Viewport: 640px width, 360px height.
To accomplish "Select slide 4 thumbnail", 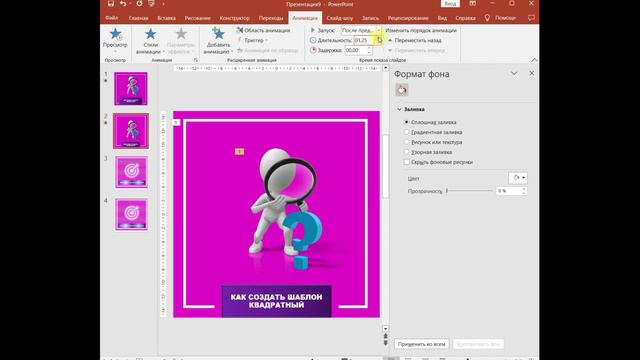I will [x=131, y=214].
